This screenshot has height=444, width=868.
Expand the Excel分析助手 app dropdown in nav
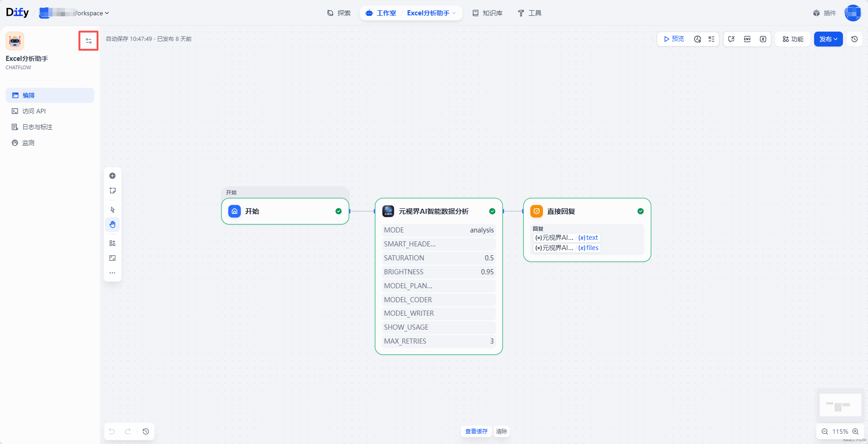432,13
